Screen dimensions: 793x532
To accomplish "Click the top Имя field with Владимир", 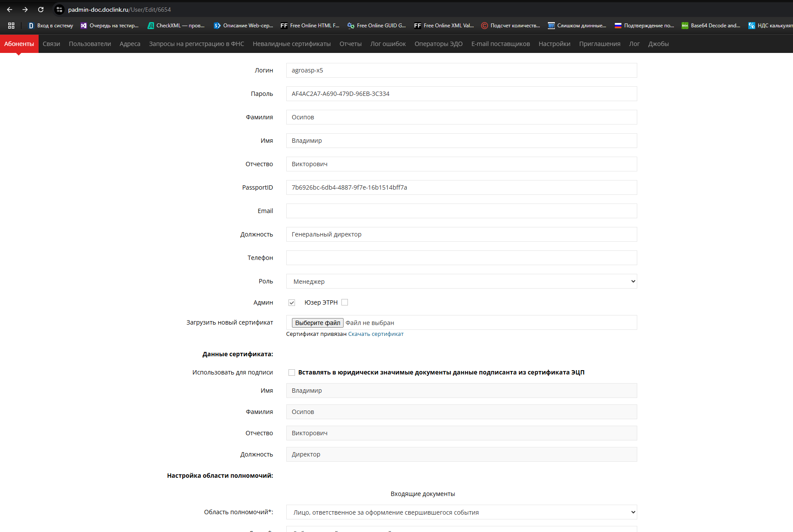I will click(x=462, y=141).
